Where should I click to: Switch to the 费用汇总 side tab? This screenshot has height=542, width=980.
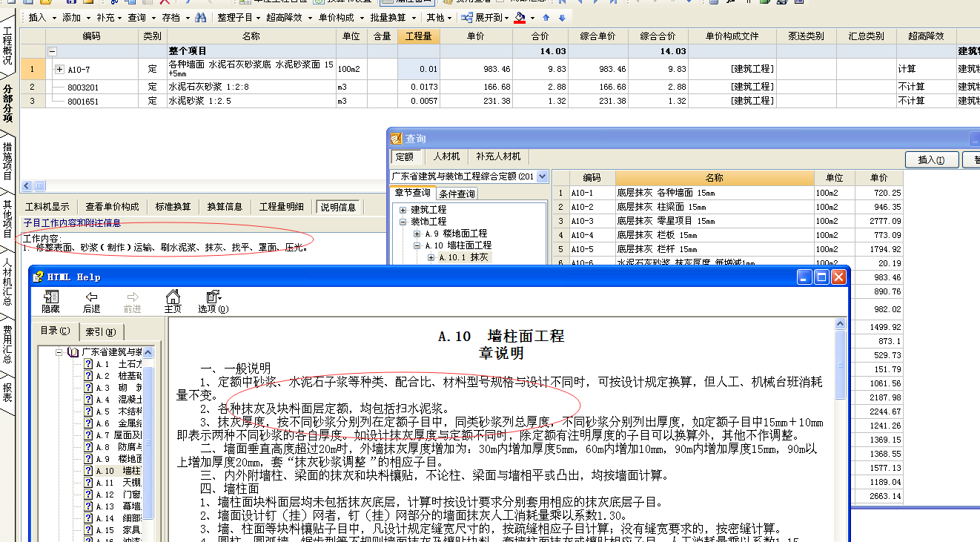click(7, 343)
